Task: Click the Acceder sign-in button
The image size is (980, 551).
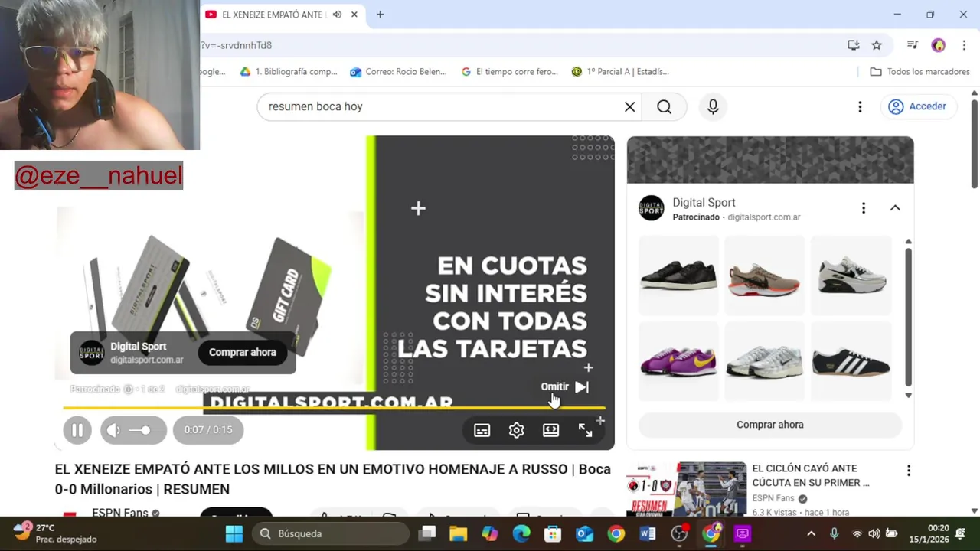Action: click(x=917, y=106)
